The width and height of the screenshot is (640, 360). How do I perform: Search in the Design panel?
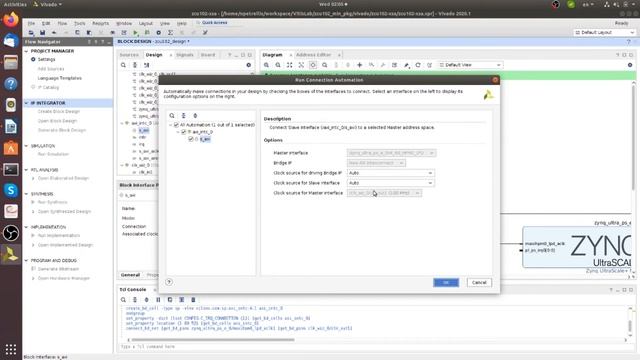click(123, 65)
